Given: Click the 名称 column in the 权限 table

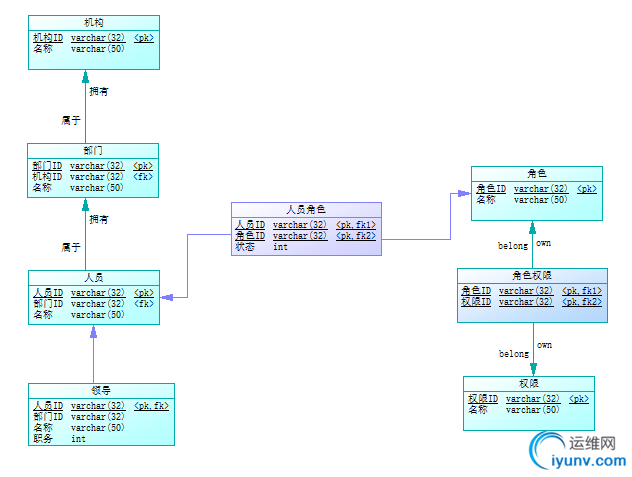Looking at the screenshot, I should [x=514, y=410].
